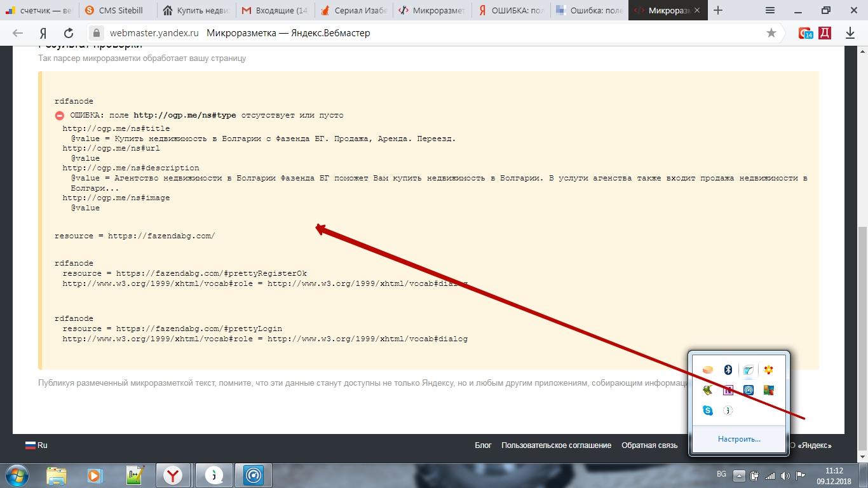
Task: Open Notepad++ from the taskbar
Action: tap(135, 475)
